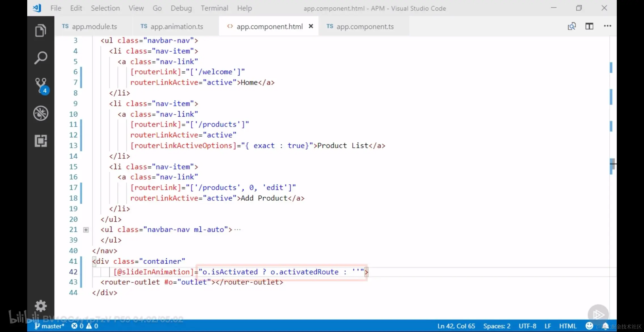
Task: Open the Explorer files view in activity bar
Action: pyautogui.click(x=41, y=30)
